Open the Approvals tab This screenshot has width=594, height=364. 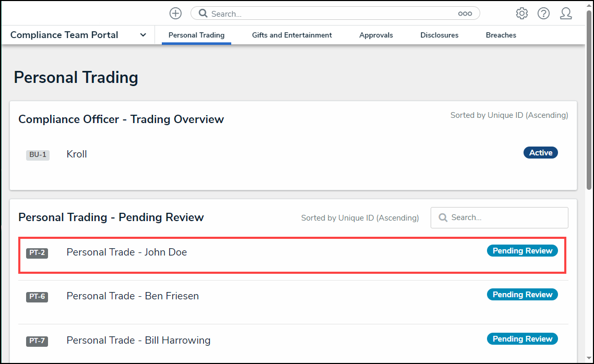coord(376,35)
